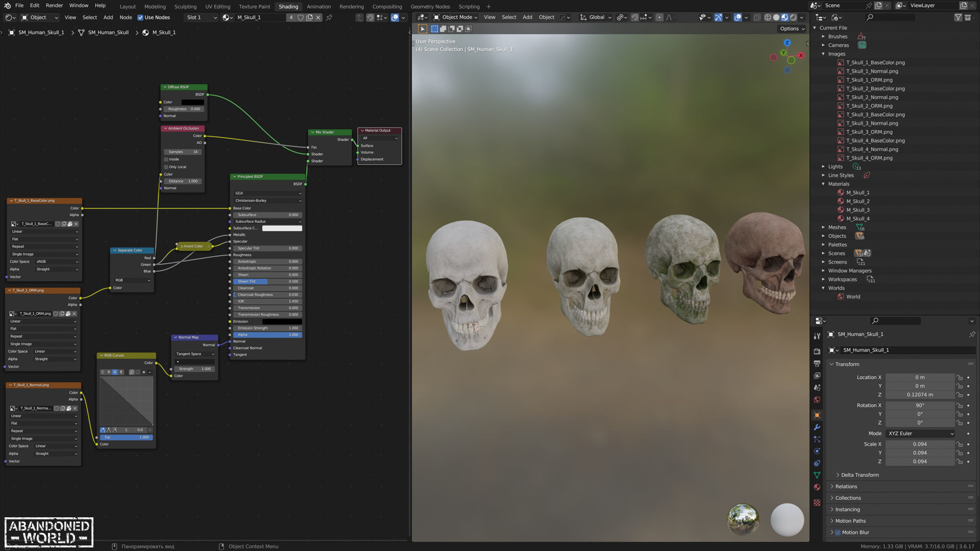Select M_Skull_2 material in outliner
Image resolution: width=980 pixels, height=551 pixels.
(857, 202)
